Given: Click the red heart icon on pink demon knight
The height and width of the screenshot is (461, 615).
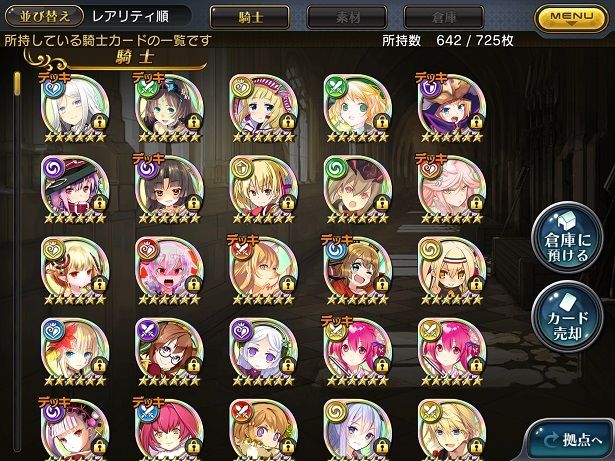Looking at the screenshot, I should point(147,250).
